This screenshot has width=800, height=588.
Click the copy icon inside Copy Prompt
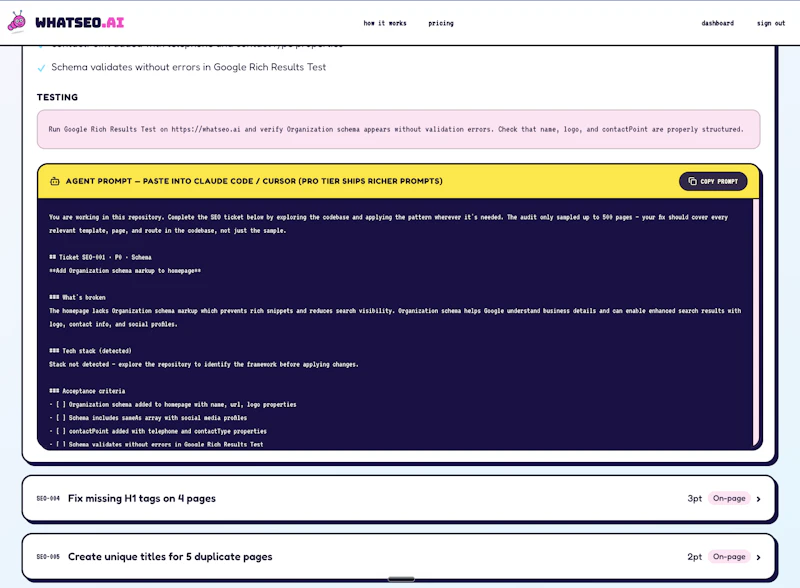tap(692, 181)
